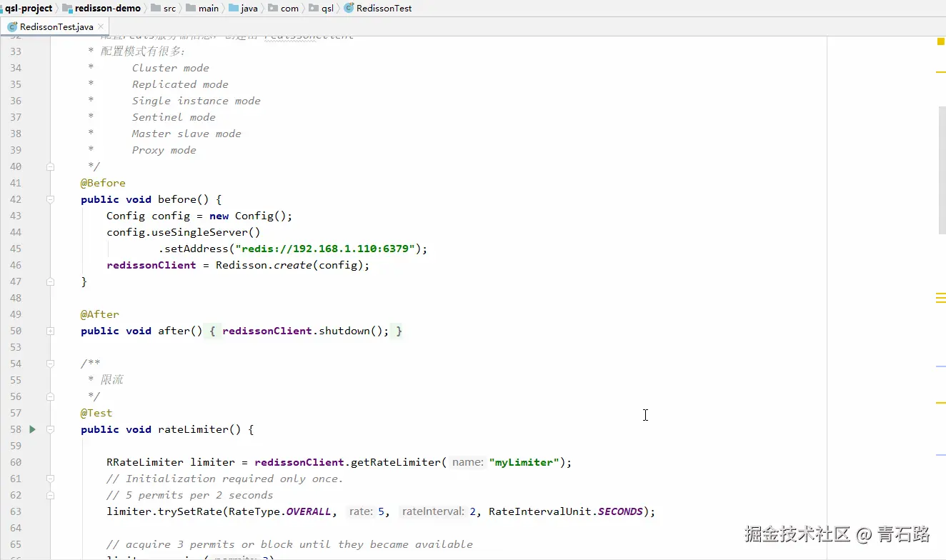Collapse the Javadoc comment starting line 54
The height and width of the screenshot is (560, 946).
(51, 364)
